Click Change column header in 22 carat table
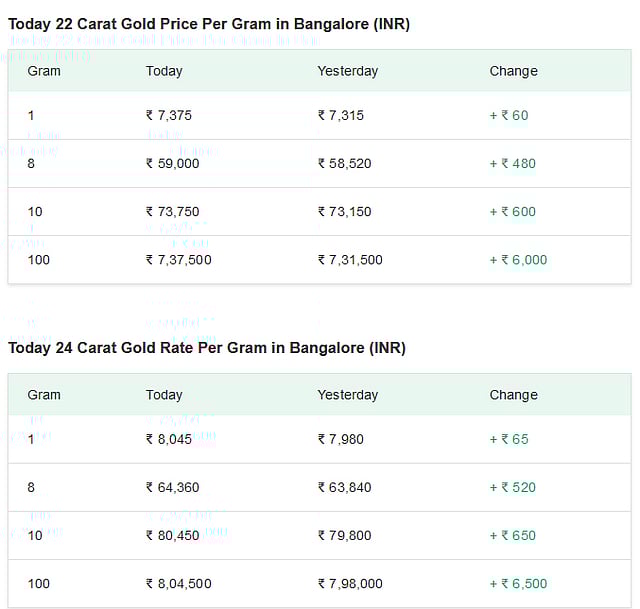Image resolution: width=640 pixels, height=609 pixels. (513, 71)
